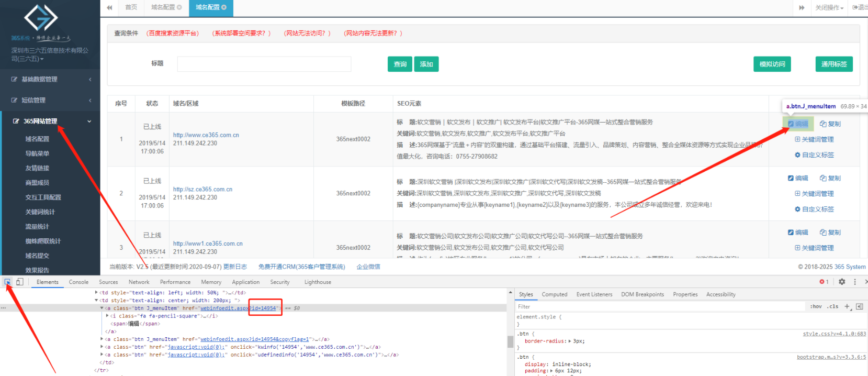Toggle the computed styles sidebar pane
The height and width of the screenshot is (376, 868).
[x=859, y=306]
